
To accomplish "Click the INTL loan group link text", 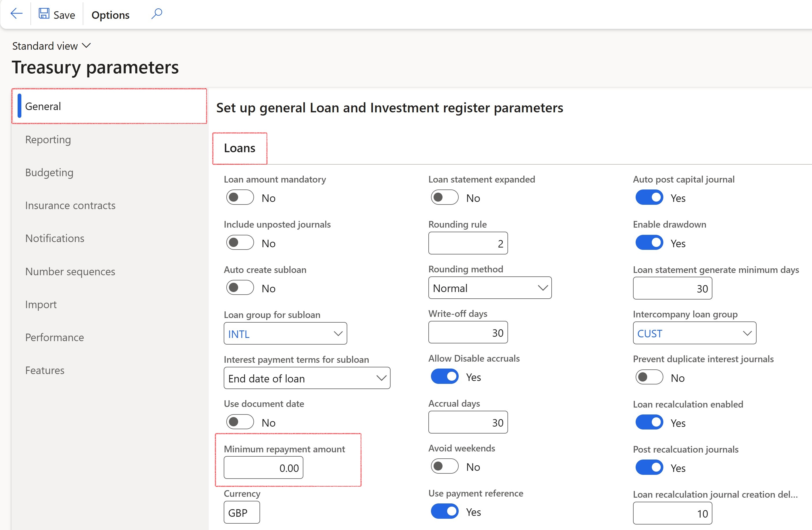I will [239, 334].
